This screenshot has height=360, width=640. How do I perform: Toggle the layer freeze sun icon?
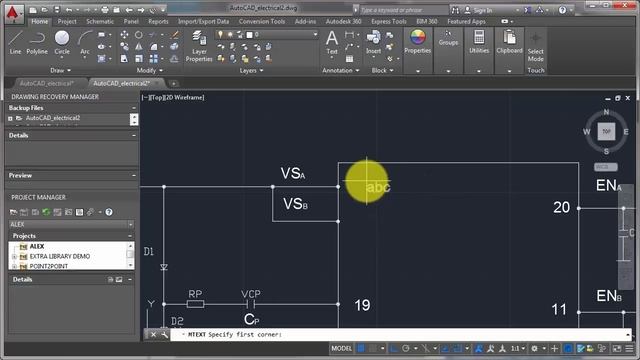pyautogui.click(x=230, y=35)
